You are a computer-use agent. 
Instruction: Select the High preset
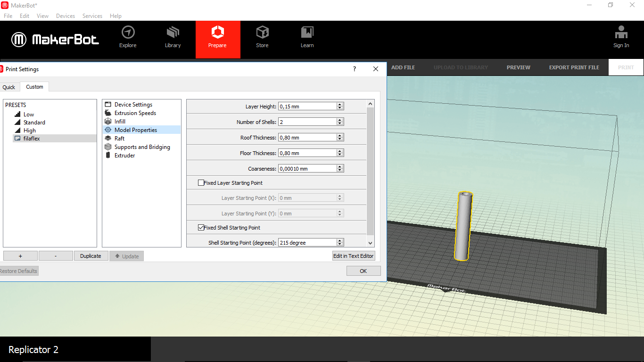pos(30,131)
